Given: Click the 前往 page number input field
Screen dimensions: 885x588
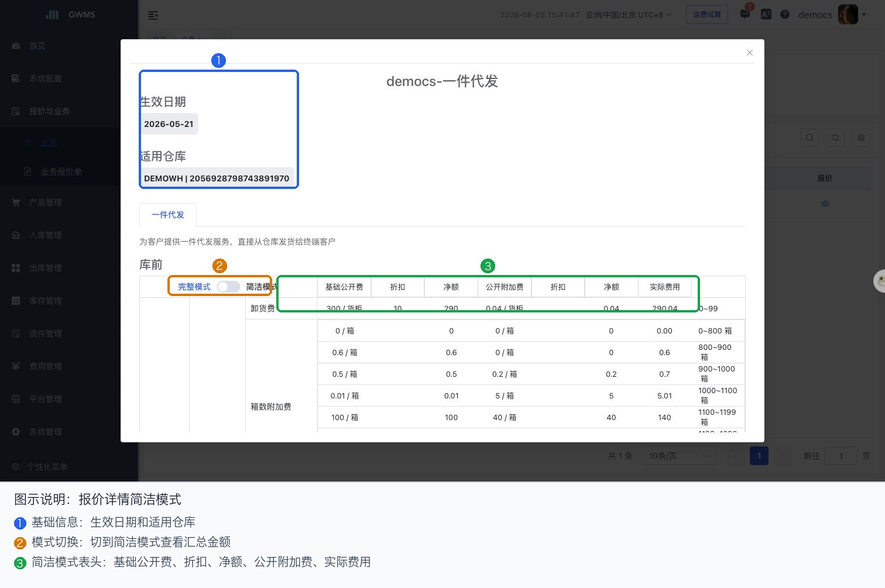Looking at the screenshot, I should [841, 456].
